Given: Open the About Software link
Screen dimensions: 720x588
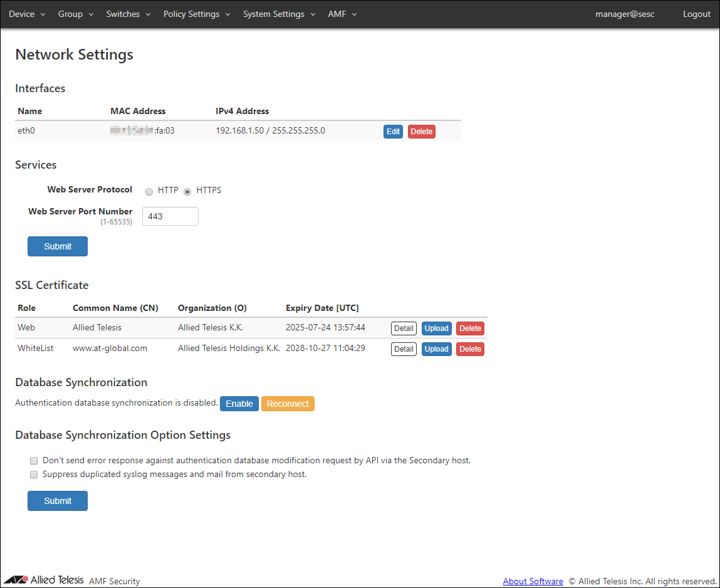Looking at the screenshot, I should [533, 581].
